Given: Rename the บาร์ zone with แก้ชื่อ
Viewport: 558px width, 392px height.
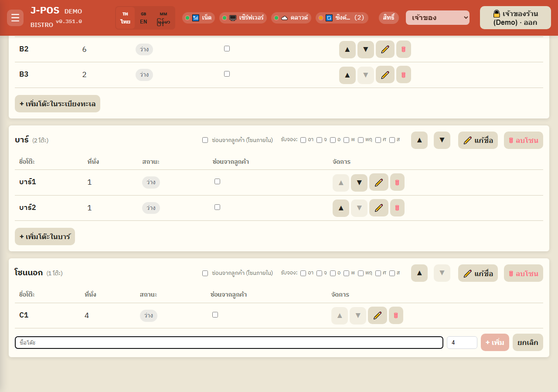Looking at the screenshot, I should [x=478, y=140].
